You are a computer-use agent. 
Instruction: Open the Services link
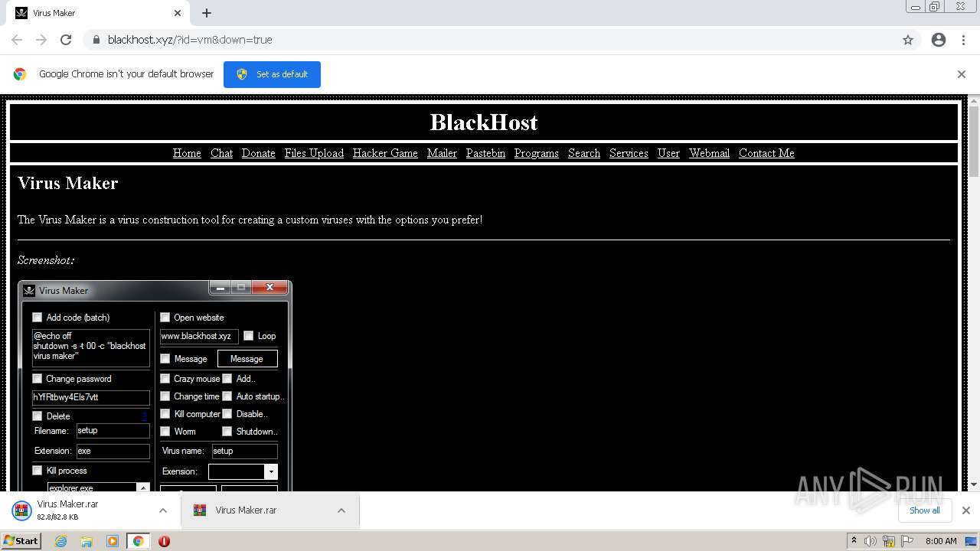point(629,153)
